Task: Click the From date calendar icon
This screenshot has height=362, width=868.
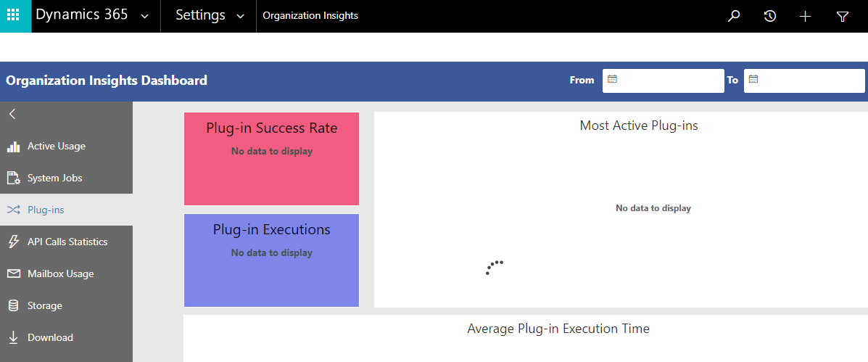Action: (x=612, y=80)
